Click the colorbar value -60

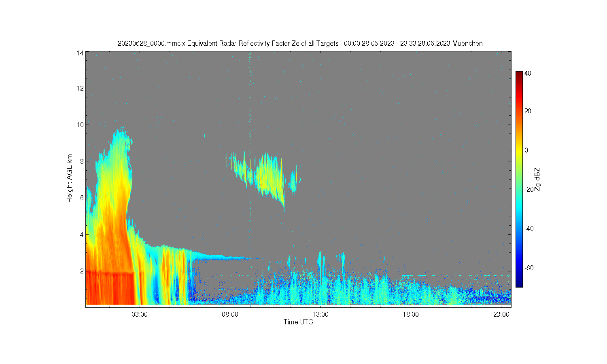click(x=529, y=268)
